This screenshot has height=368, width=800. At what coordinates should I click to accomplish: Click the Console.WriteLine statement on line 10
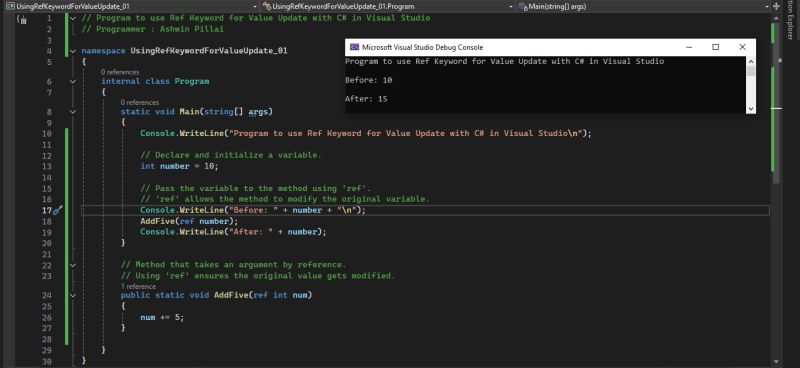pos(366,133)
